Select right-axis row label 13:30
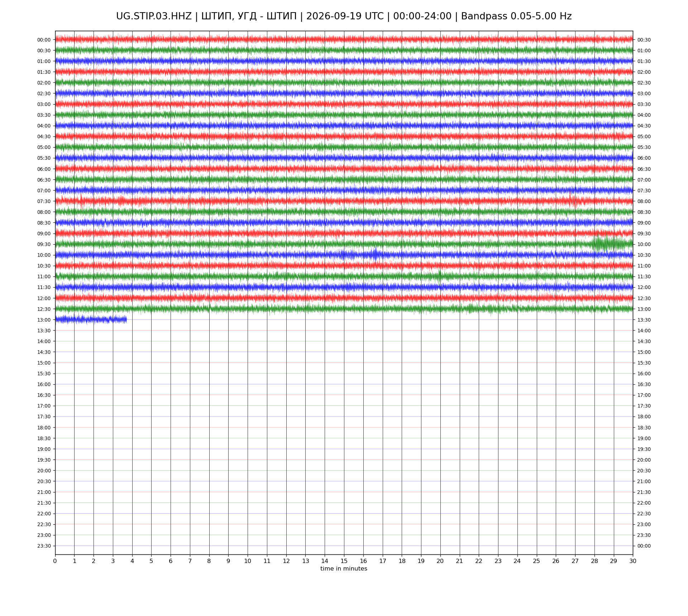688x616 pixels. 644,320
